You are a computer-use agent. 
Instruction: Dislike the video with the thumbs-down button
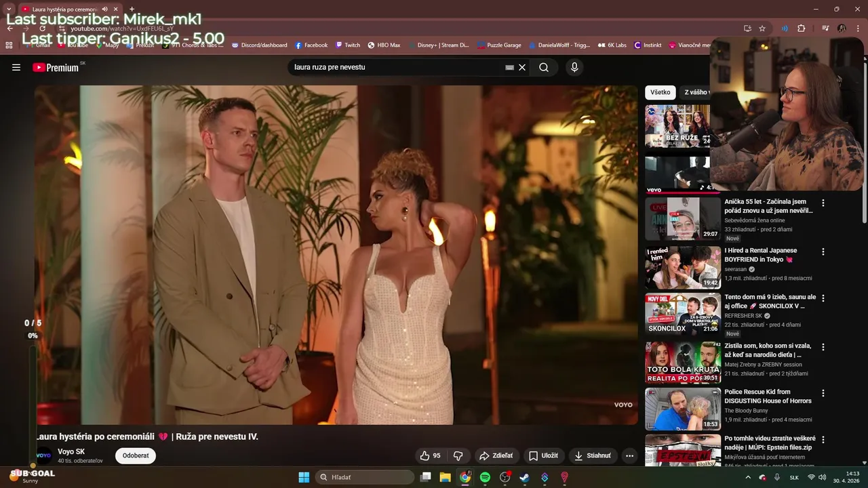coord(458,455)
